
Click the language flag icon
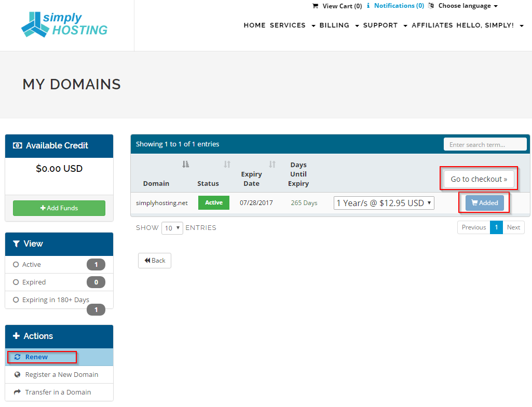[431, 6]
